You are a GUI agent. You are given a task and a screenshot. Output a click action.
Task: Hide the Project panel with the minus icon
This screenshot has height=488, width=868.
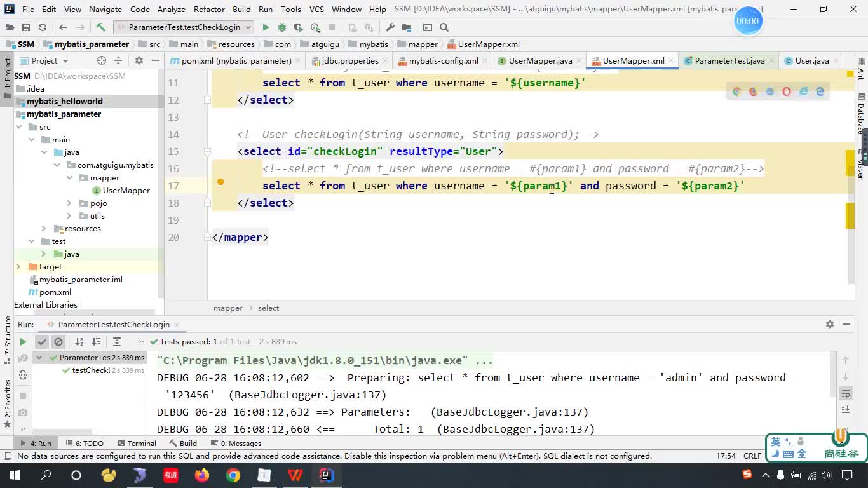[155, 60]
